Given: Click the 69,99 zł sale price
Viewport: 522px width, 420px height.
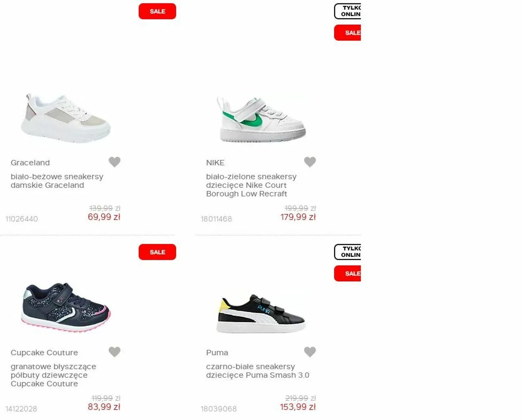Looking at the screenshot, I should [x=104, y=217].
